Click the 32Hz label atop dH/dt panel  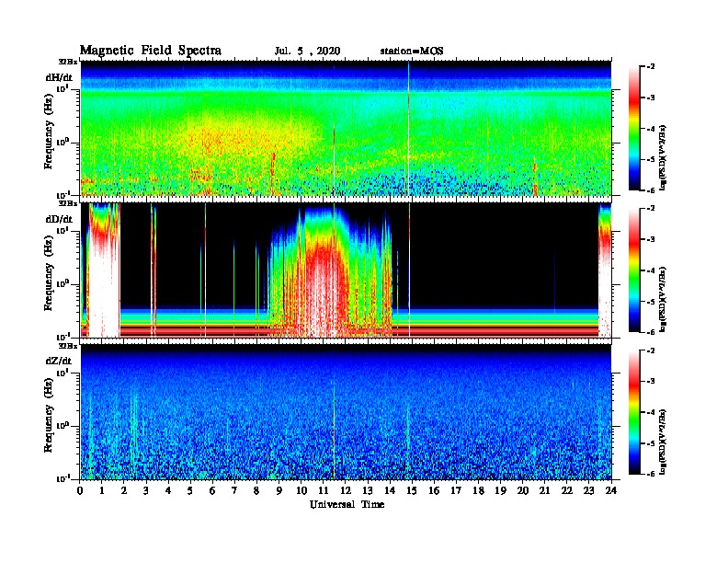67,62
